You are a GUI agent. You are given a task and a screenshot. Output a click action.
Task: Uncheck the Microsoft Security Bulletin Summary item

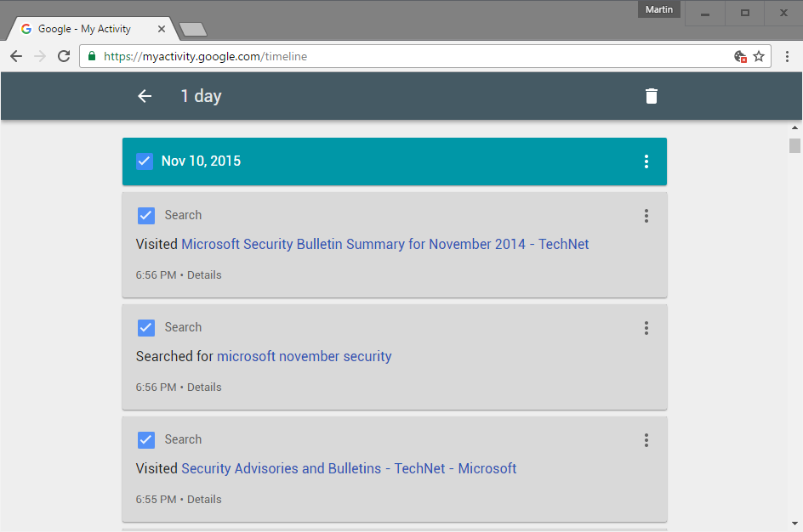point(146,216)
